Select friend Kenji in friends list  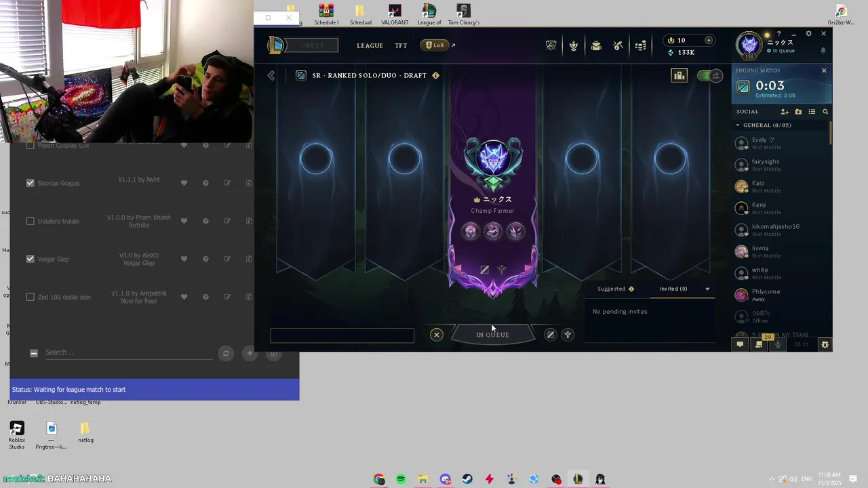pos(781,208)
